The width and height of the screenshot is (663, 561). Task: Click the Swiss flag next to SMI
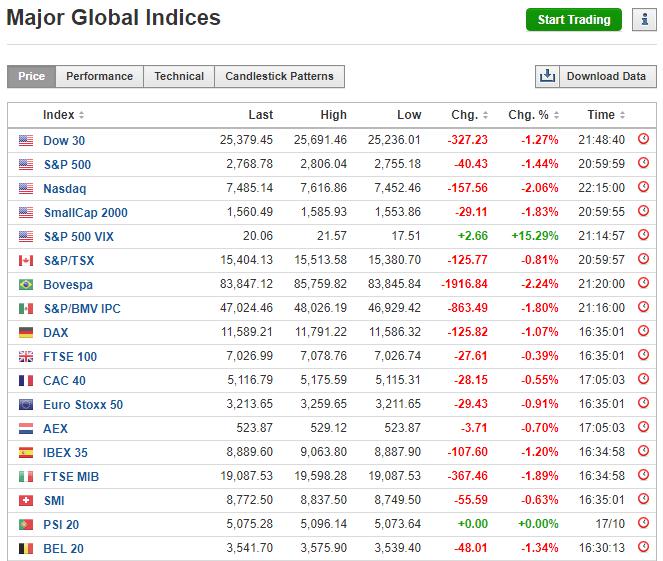(x=26, y=500)
